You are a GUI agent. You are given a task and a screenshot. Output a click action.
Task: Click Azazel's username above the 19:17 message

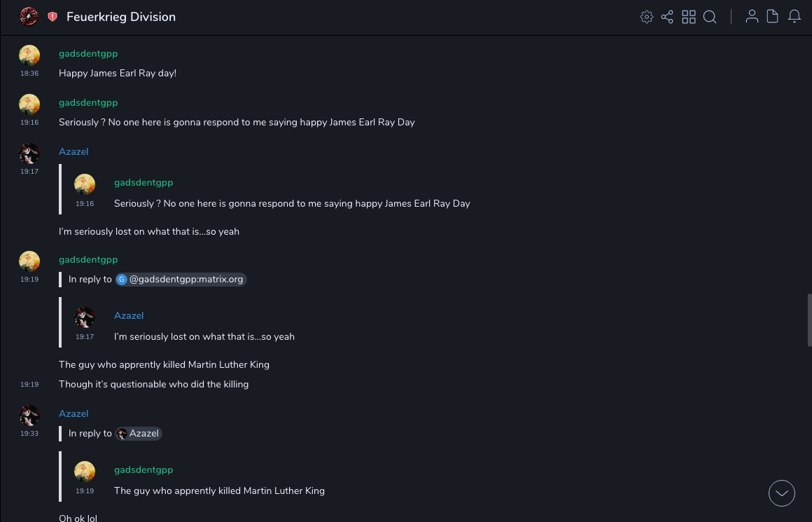(x=73, y=152)
